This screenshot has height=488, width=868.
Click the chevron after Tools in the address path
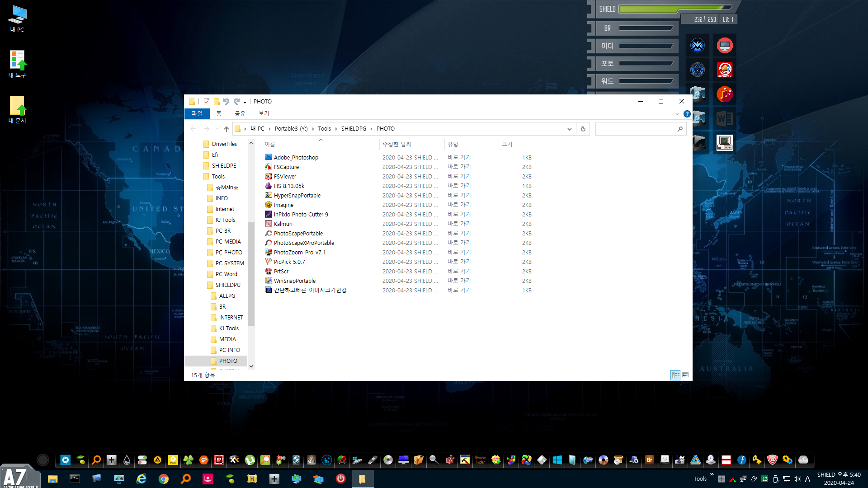(x=336, y=129)
